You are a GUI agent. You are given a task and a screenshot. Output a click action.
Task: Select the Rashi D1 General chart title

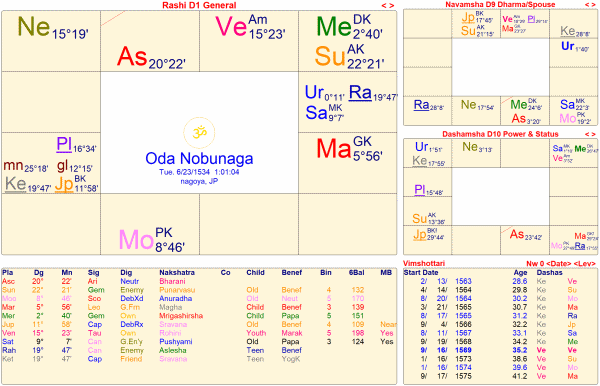tap(199, 5)
